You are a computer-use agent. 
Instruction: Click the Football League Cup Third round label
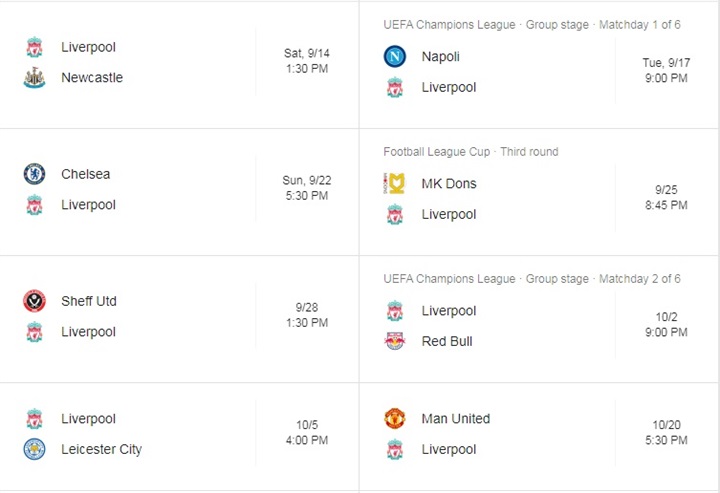471,152
